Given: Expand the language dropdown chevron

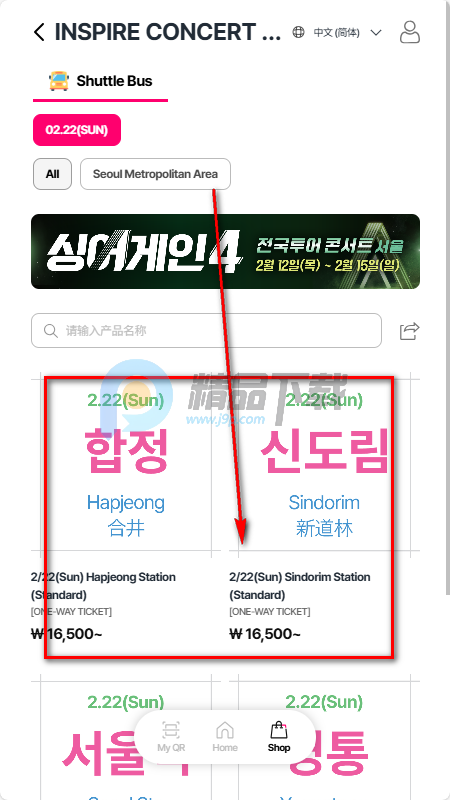Looking at the screenshot, I should pos(376,33).
